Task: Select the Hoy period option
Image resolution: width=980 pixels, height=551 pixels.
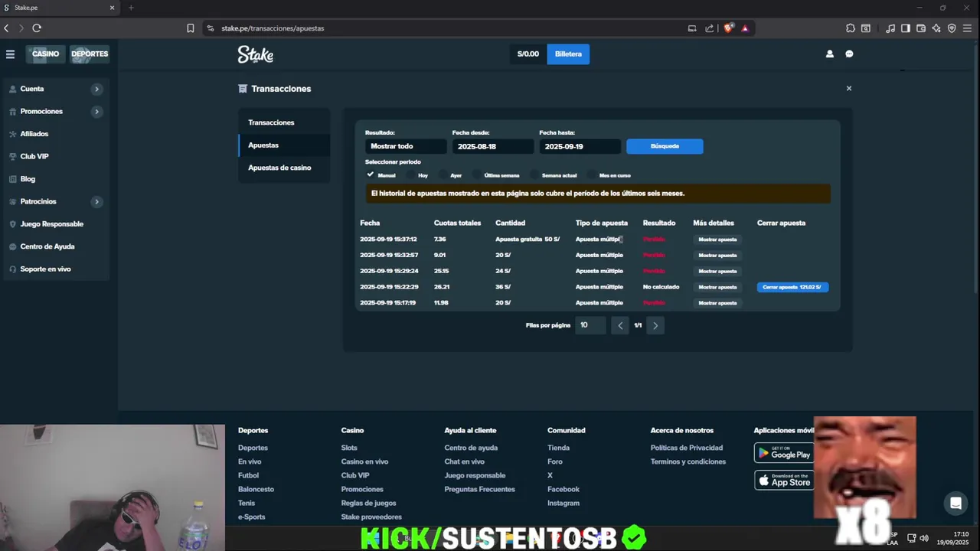Action: point(417,175)
